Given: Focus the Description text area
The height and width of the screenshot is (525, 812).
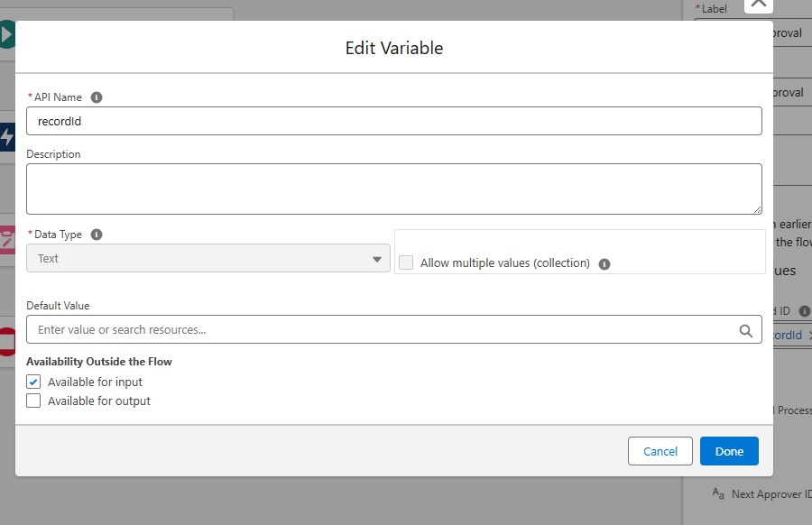Looking at the screenshot, I should click(x=393, y=189).
